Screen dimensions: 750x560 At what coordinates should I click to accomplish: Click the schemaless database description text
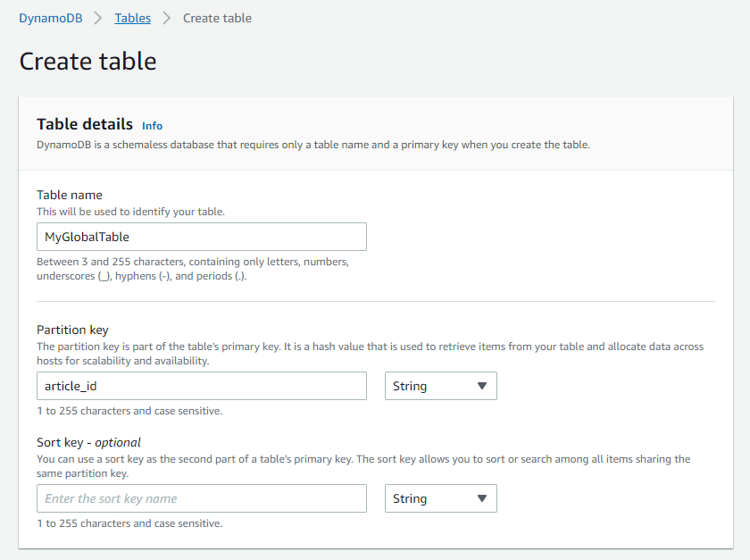(x=313, y=144)
